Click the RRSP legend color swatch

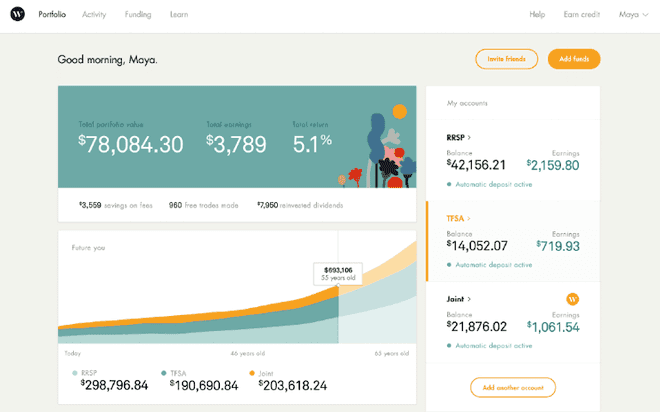click(74, 373)
